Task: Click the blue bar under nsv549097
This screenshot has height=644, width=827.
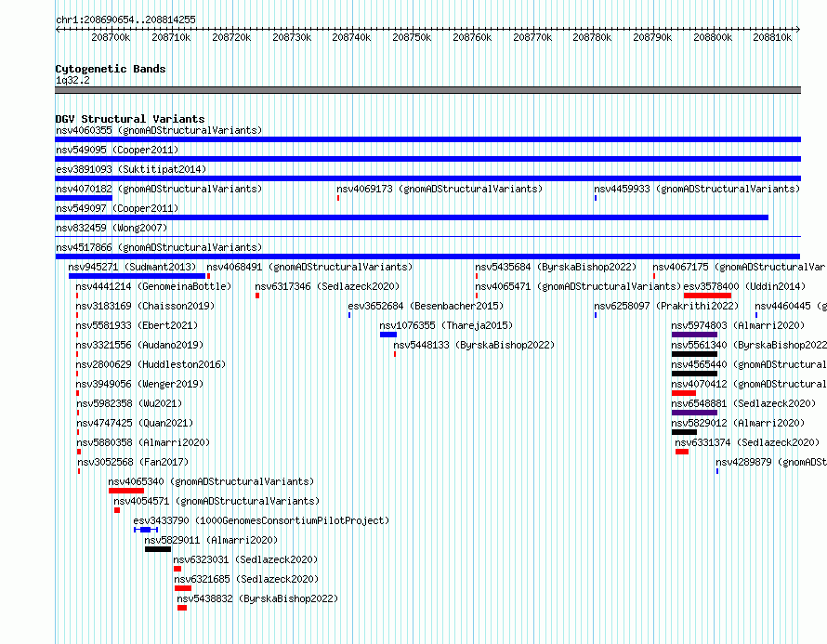Action: (x=412, y=217)
